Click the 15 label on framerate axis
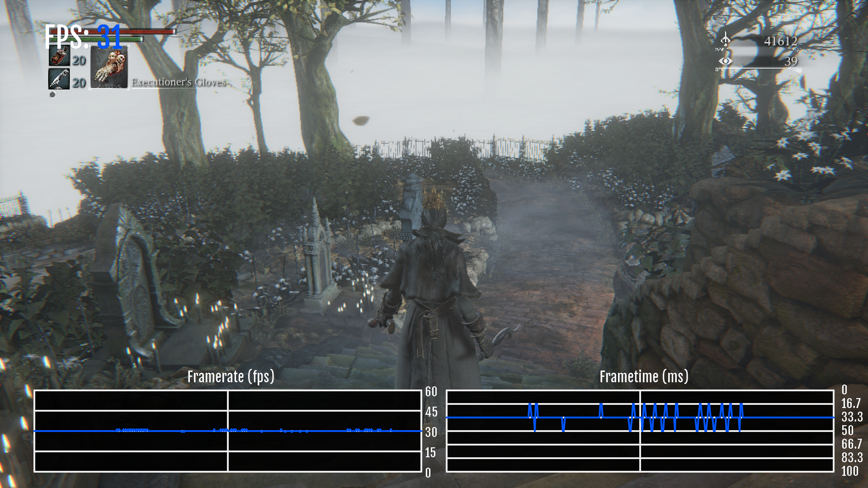Image resolution: width=868 pixels, height=488 pixels. (430, 453)
